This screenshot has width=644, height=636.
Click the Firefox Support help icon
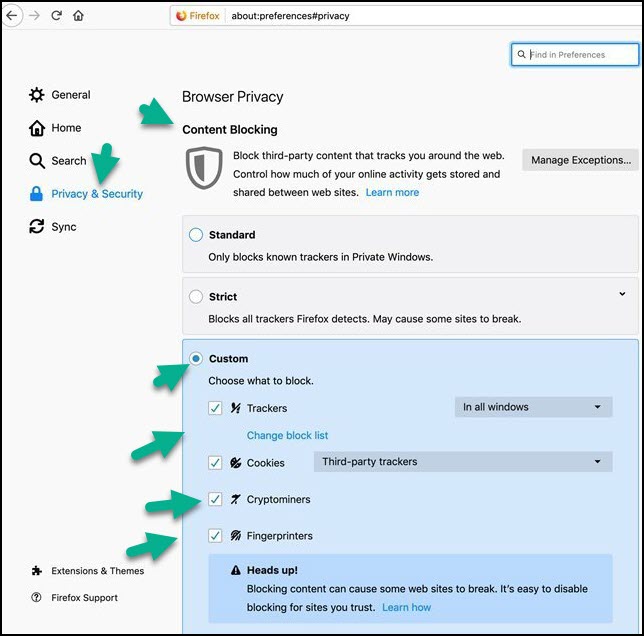[x=37, y=598]
